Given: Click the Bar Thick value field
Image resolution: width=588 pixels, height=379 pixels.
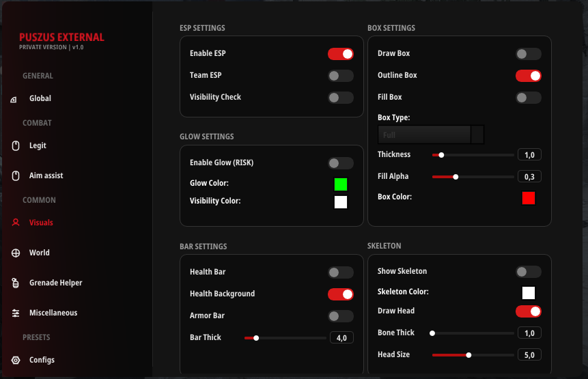Looking at the screenshot, I should [x=341, y=338].
